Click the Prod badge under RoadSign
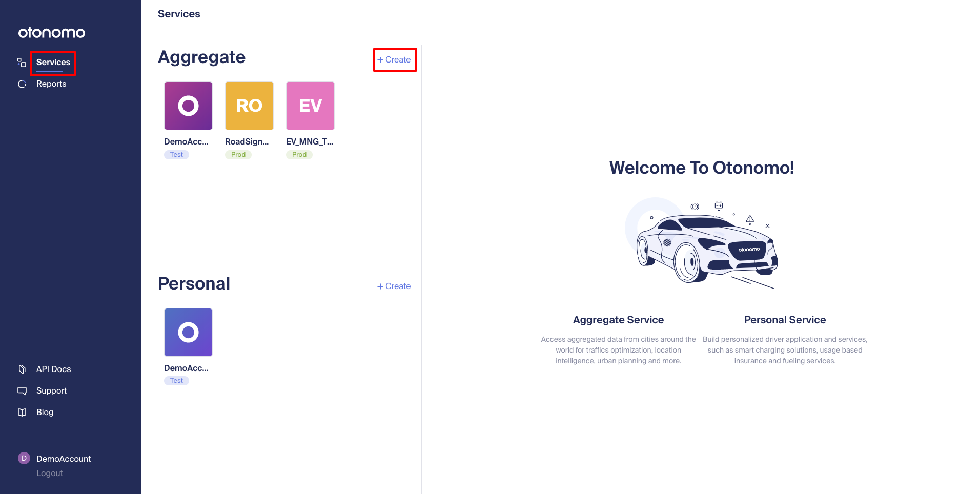This screenshot has height=494, width=980. click(238, 155)
